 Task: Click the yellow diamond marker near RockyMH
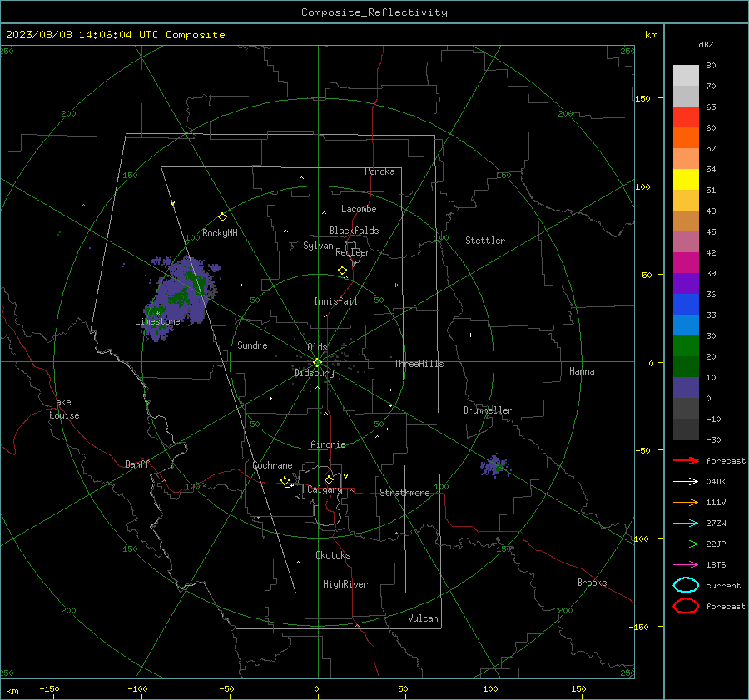222,217
